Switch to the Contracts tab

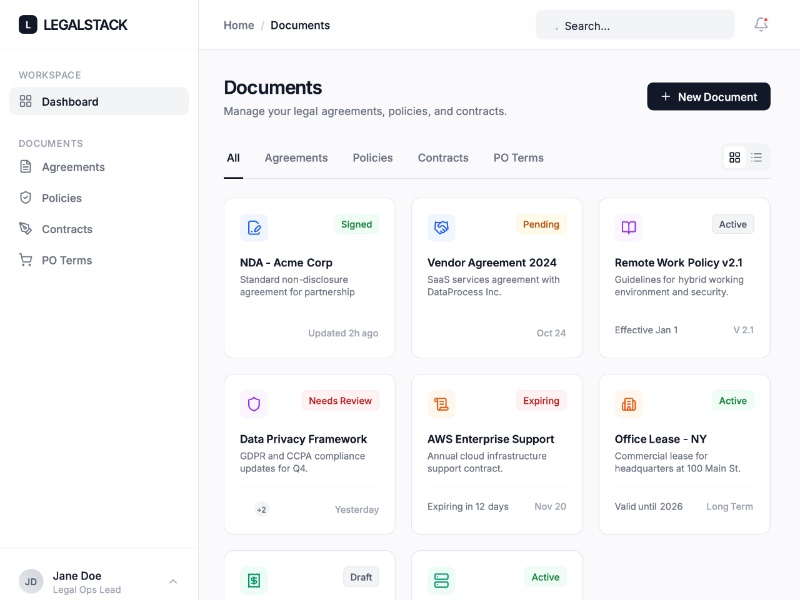point(443,157)
